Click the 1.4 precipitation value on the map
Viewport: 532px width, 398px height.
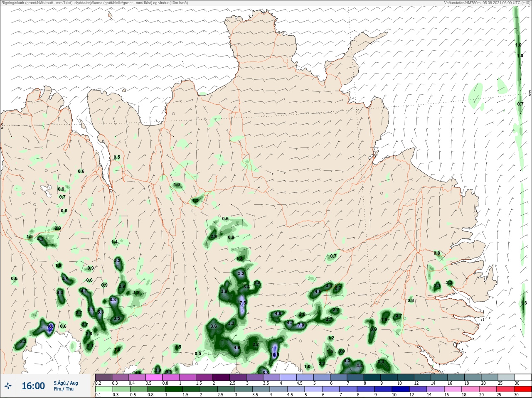click(x=115, y=242)
